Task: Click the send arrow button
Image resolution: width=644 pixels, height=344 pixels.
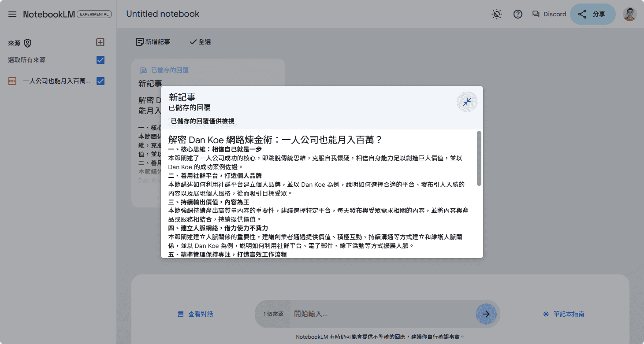Action: click(x=486, y=314)
